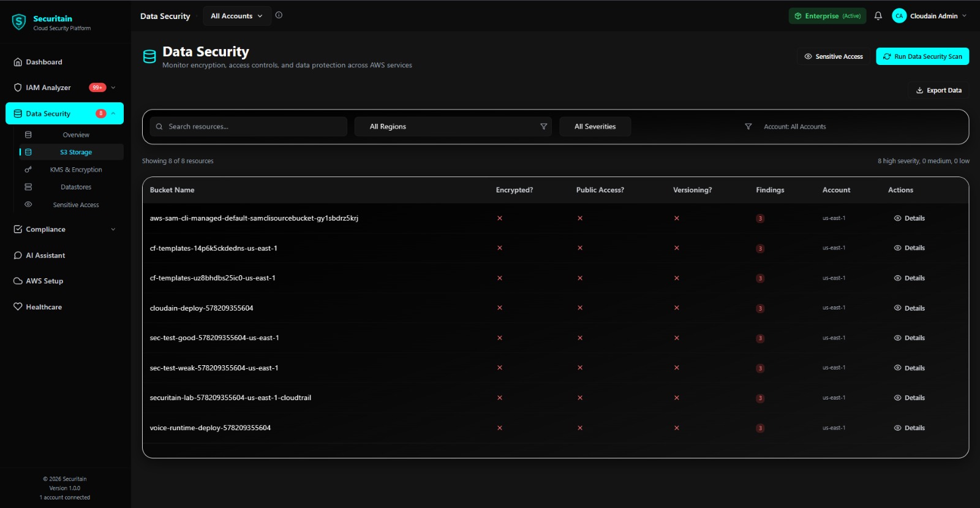Screen dimensions: 980x508
Task: View Details for cf-templates-14p6k5ckdedns-us-east-1
Action: [x=910, y=248]
